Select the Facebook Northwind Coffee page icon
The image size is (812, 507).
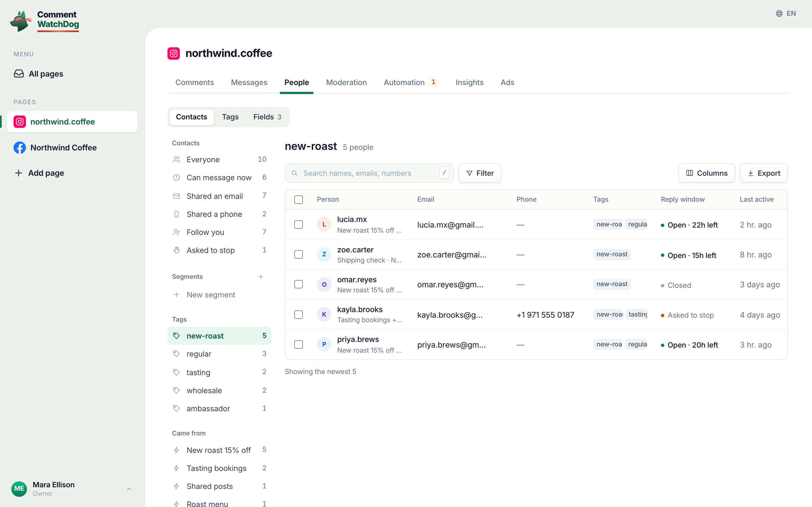20,148
